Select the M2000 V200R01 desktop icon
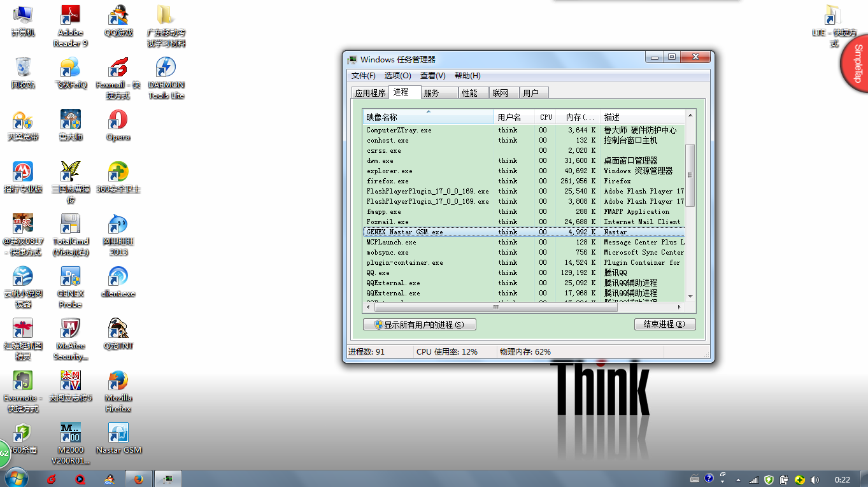Viewport: 868px width, 487px height. coord(71,444)
